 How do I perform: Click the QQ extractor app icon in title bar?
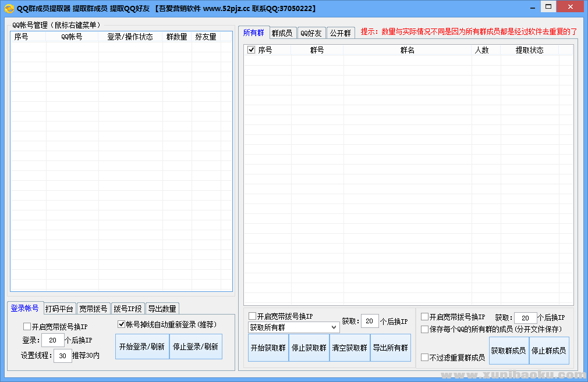(x=9, y=8)
